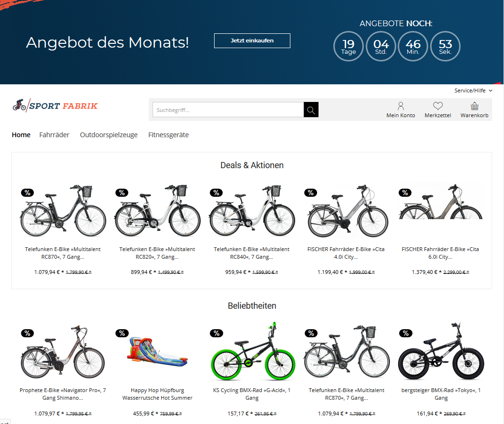Click the ANGEBOTE NOCH: label
The width and height of the screenshot is (504, 424).
tap(396, 23)
